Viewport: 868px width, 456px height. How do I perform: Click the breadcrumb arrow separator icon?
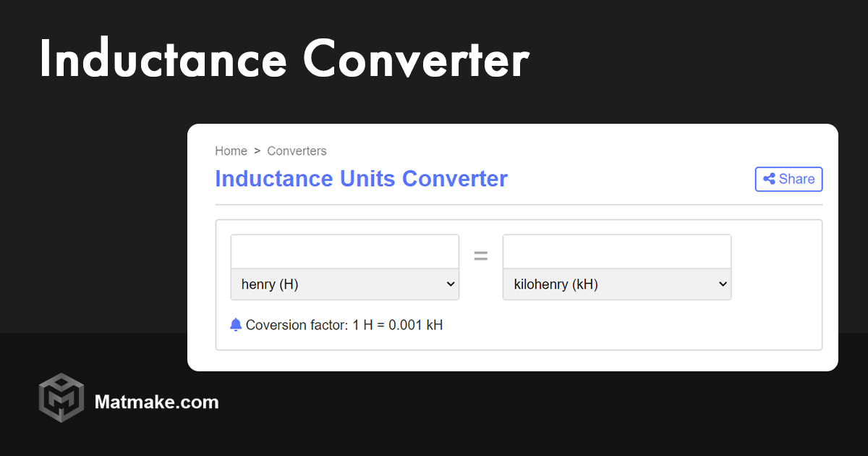pyautogui.click(x=256, y=151)
